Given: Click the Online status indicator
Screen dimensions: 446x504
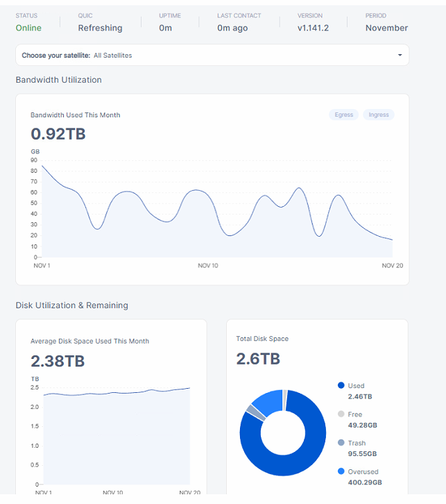Looking at the screenshot, I should [28, 28].
